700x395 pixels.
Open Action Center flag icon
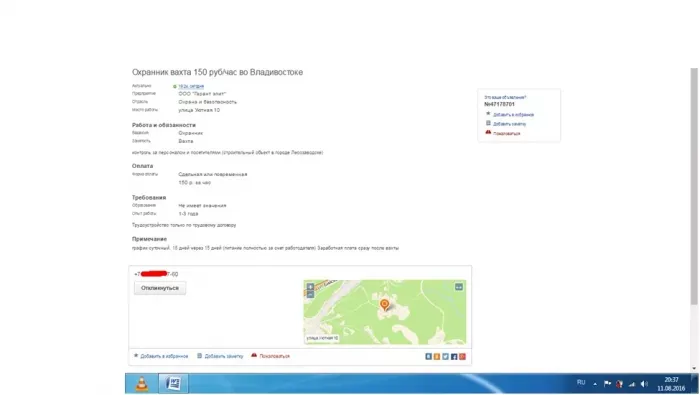pyautogui.click(x=607, y=383)
